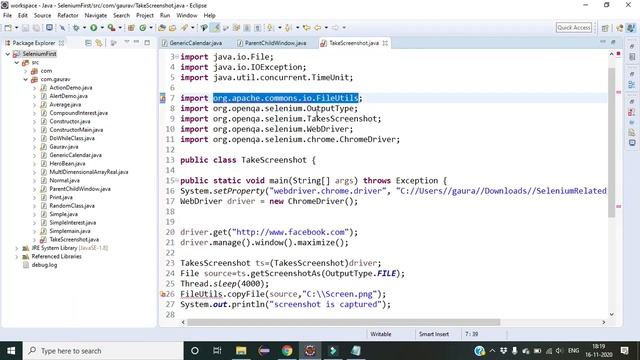Switch to the Java perspective icon
This screenshot has height=360, width=640.
631,28
